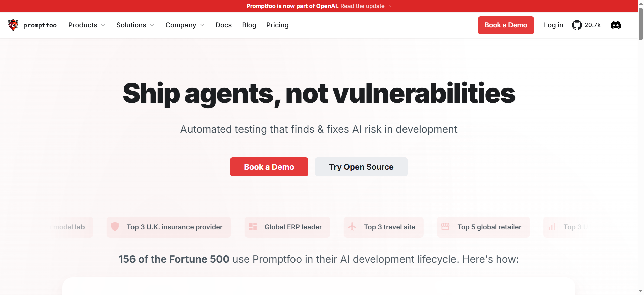Viewport: 644px width, 295px height.
Task: Open the 'Read the update' banner link
Action: 366,6
